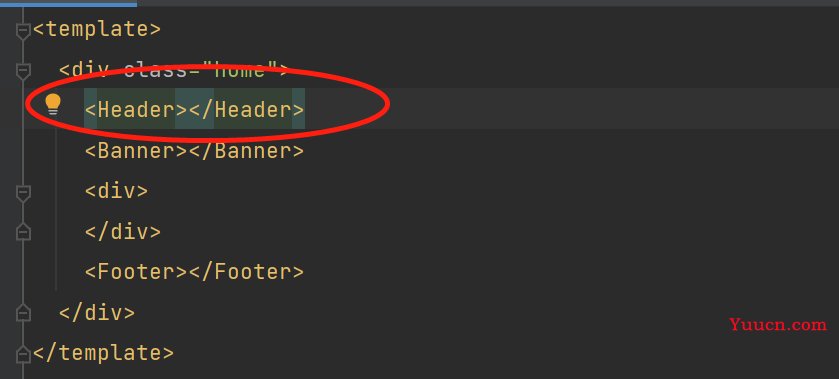Click the inner opening div tag text
The width and height of the screenshot is (839, 379).
pyautogui.click(x=116, y=191)
